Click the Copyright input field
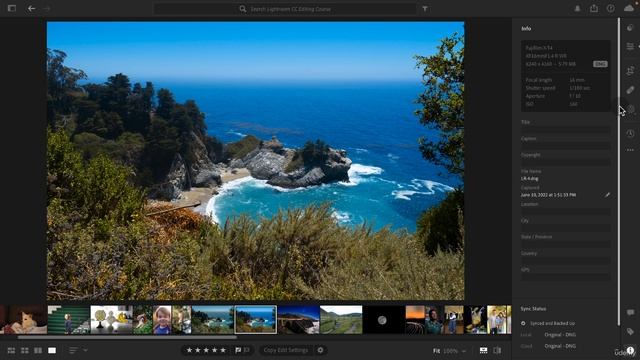Viewport: 640px width, 360px height. [566, 162]
